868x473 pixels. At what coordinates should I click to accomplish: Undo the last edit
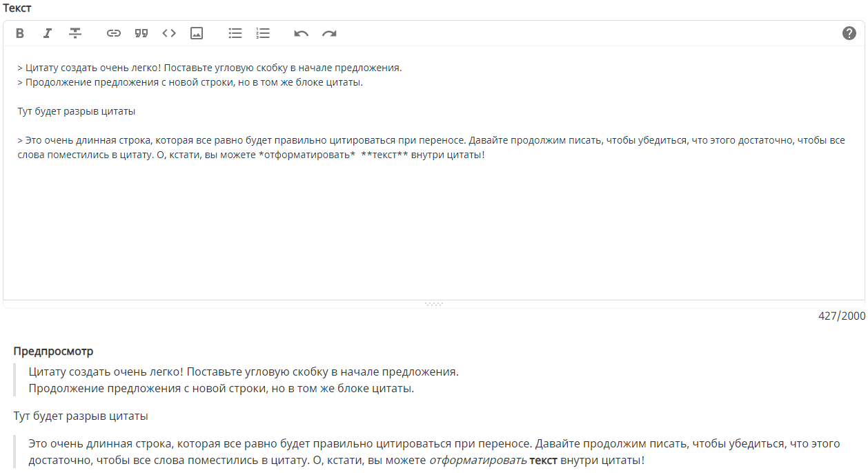tap(302, 33)
